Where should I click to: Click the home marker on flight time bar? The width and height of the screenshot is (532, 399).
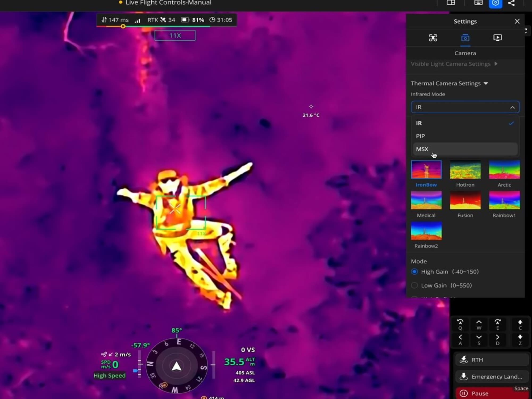pos(123,26)
